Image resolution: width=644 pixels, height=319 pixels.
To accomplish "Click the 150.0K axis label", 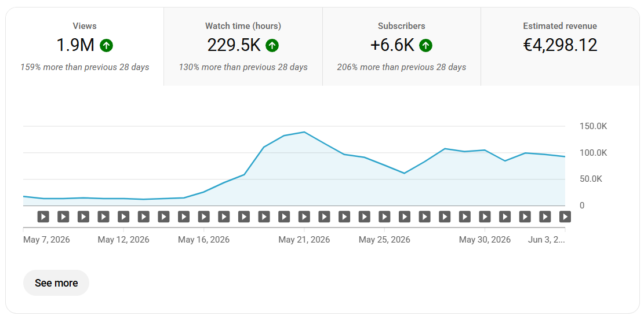I will pyautogui.click(x=593, y=126).
